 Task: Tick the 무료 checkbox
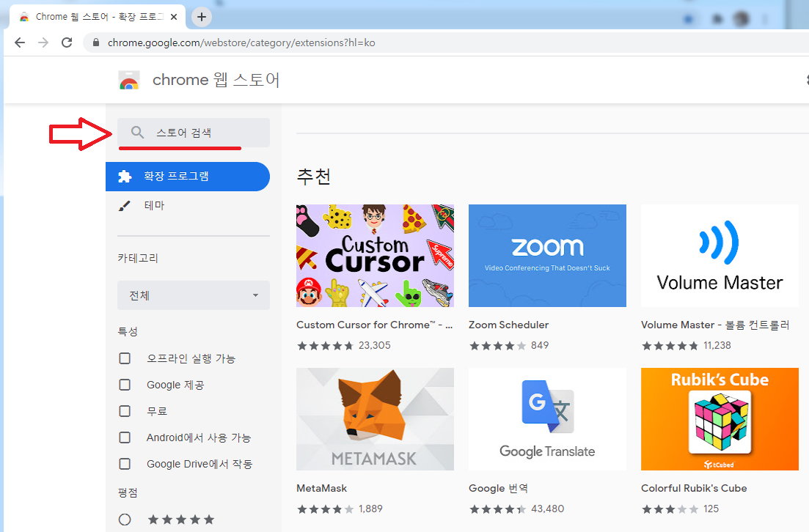click(125, 411)
